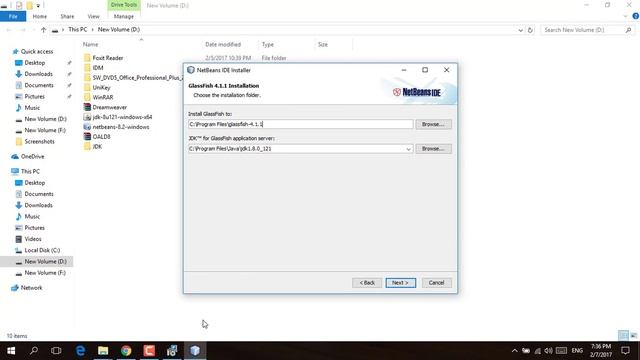640x360 pixels.
Task: Switch to the View ribbon tab
Action: pyautogui.click(x=93, y=16)
